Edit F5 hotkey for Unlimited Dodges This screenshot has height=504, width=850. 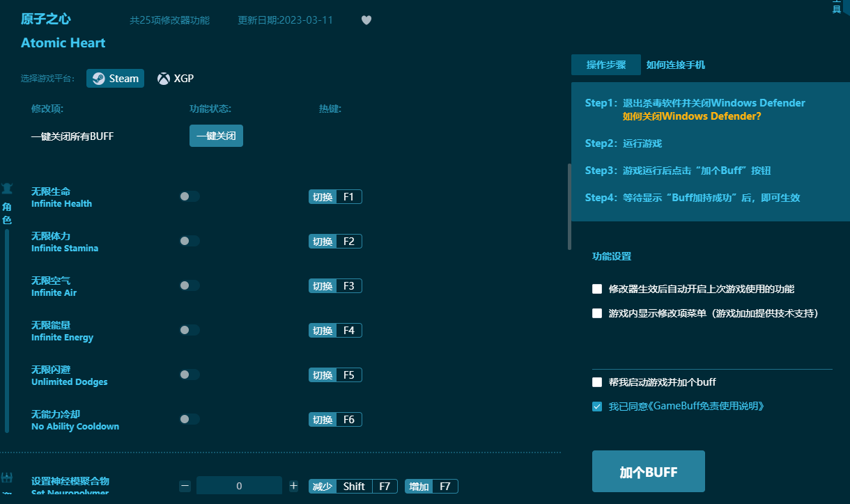[x=335, y=375]
